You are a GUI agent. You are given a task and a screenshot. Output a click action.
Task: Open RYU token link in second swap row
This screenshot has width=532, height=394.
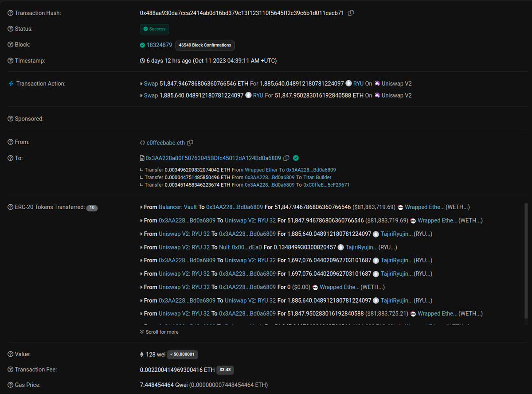pos(258,95)
